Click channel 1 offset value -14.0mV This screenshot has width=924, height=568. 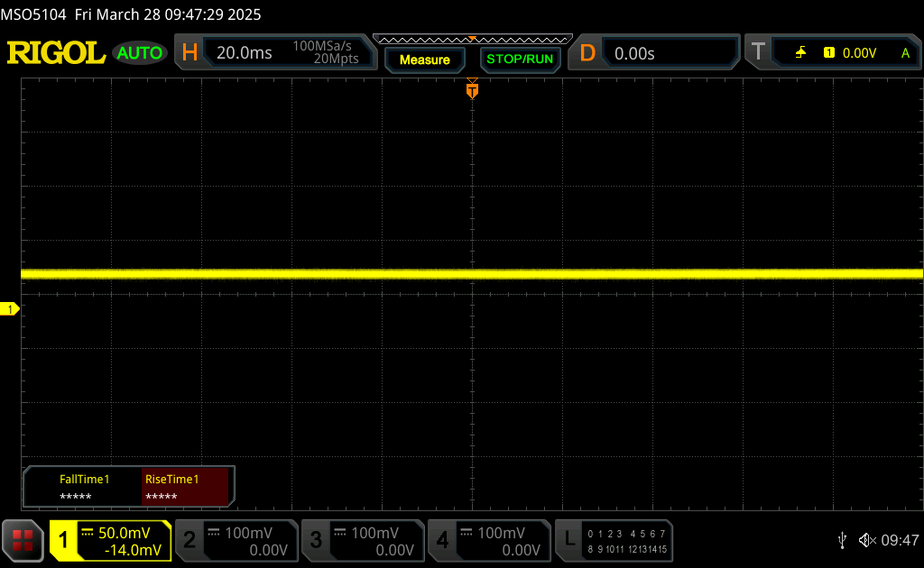click(x=133, y=550)
